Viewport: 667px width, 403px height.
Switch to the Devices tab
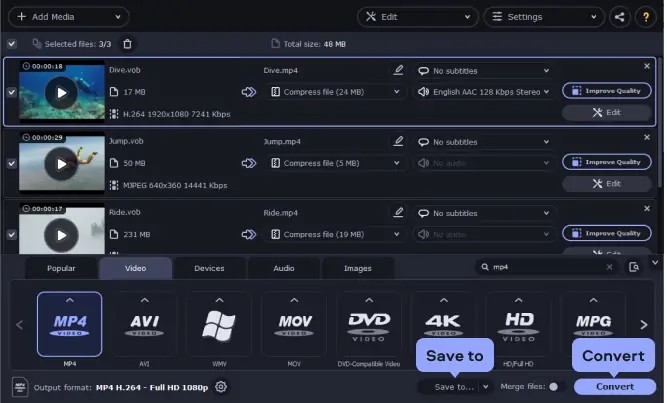pyautogui.click(x=209, y=268)
